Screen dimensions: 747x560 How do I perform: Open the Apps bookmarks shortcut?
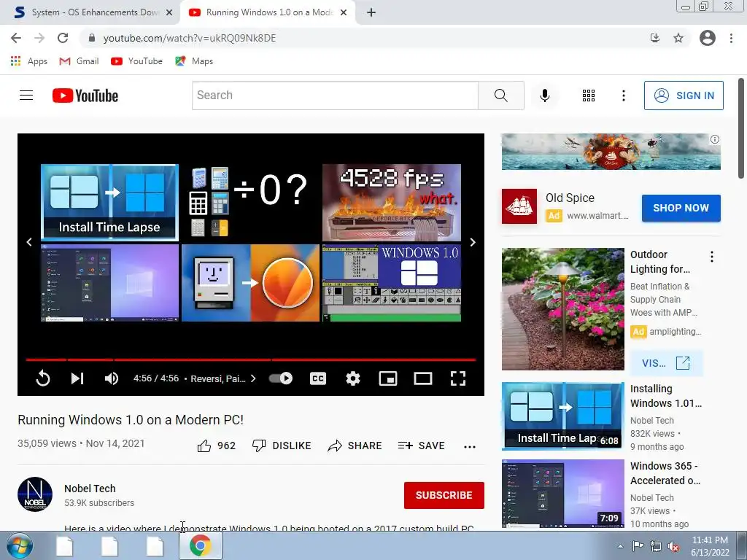click(29, 61)
